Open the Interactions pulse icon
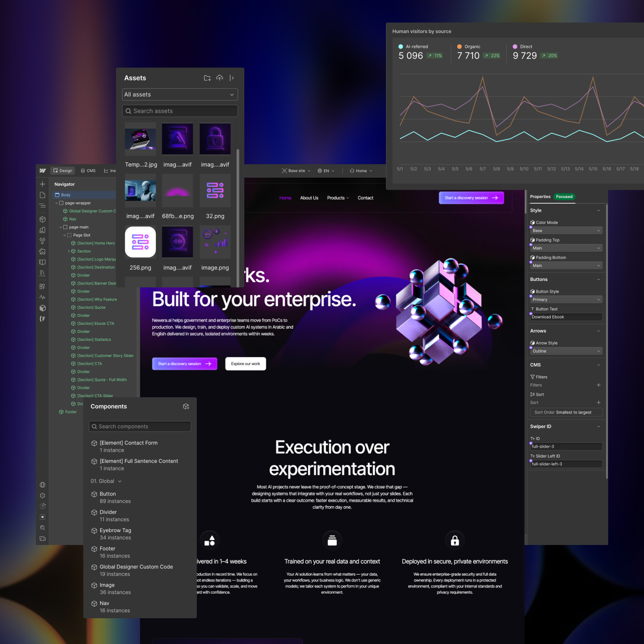644x644 pixels. tap(42, 297)
